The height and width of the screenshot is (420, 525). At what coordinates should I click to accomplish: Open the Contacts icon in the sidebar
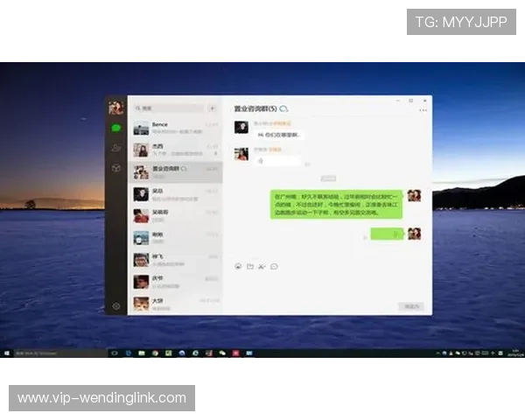tap(115, 147)
